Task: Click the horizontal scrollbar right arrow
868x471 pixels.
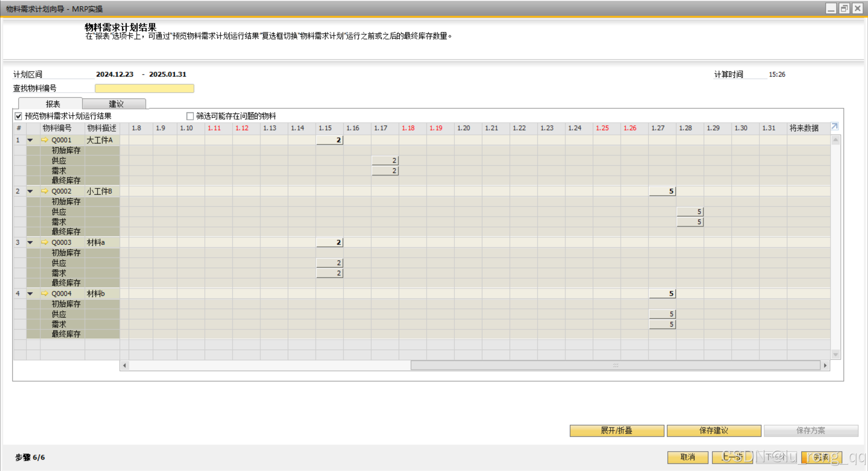Action: click(825, 365)
